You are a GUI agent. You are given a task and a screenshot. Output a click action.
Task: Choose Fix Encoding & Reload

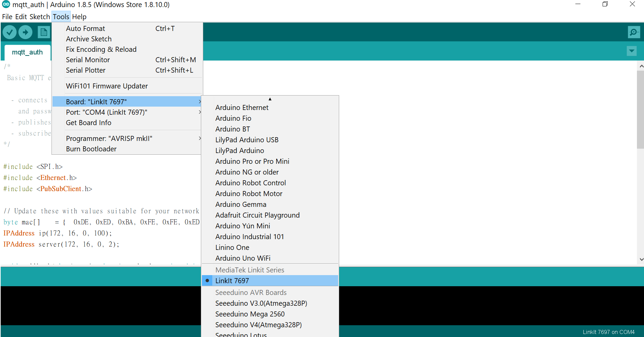pos(127,49)
